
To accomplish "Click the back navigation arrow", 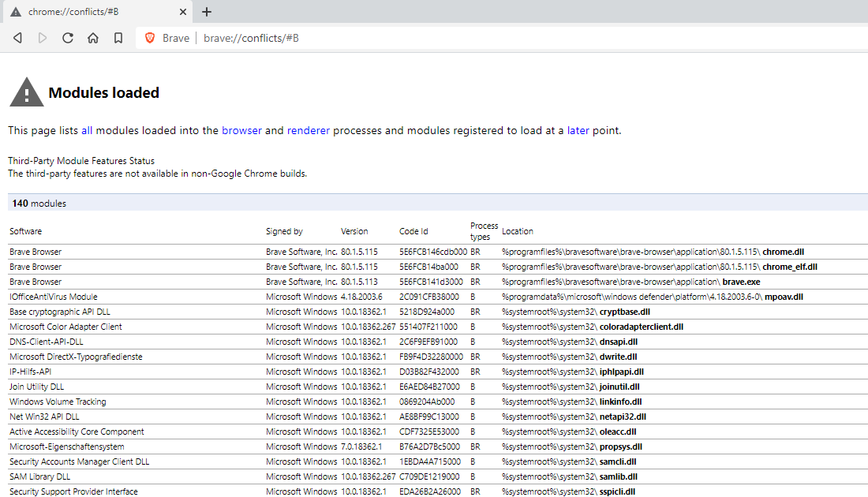I will pos(17,38).
